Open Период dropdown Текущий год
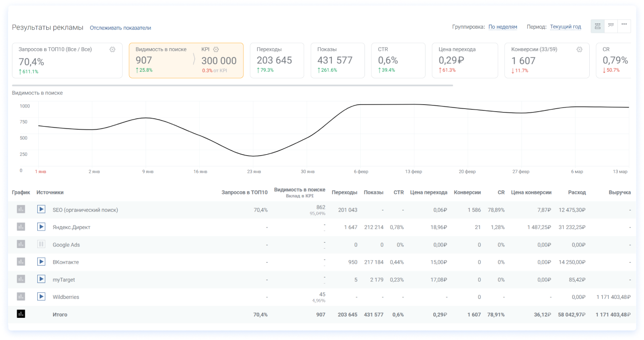The width and height of the screenshot is (644, 340). point(566,27)
